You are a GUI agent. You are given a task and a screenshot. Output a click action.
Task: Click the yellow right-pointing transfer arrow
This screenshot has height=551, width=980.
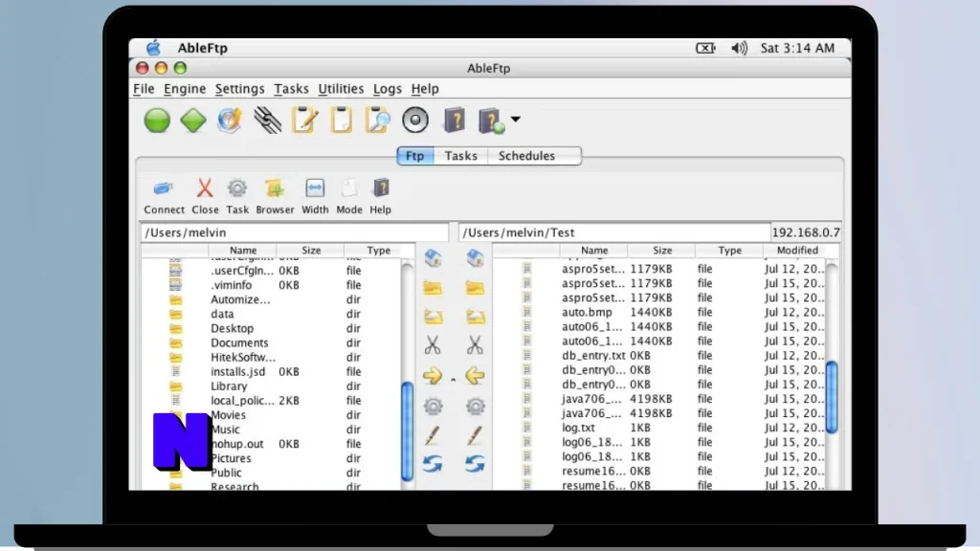point(433,375)
